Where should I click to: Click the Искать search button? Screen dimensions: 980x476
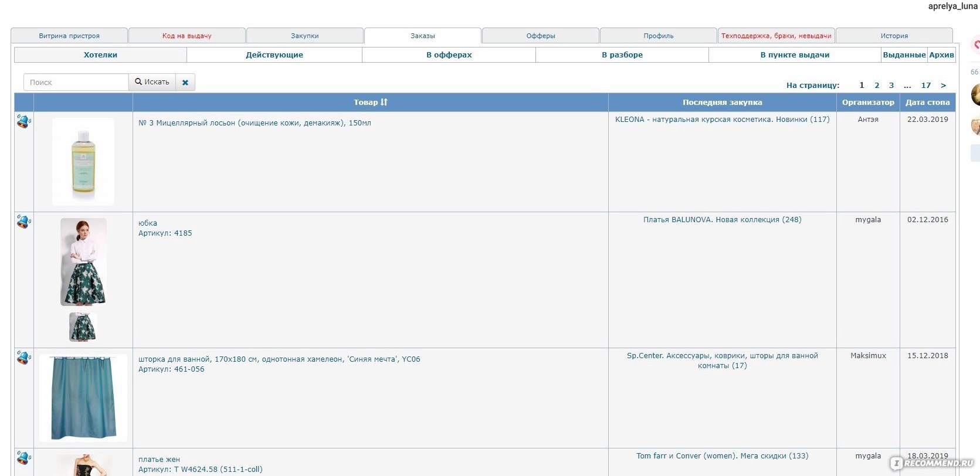152,82
